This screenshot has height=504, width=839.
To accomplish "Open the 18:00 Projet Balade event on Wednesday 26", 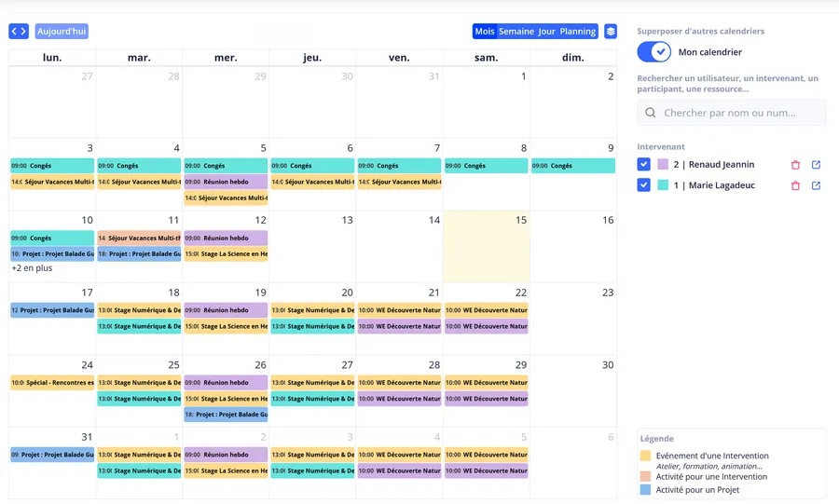I will coord(226,415).
